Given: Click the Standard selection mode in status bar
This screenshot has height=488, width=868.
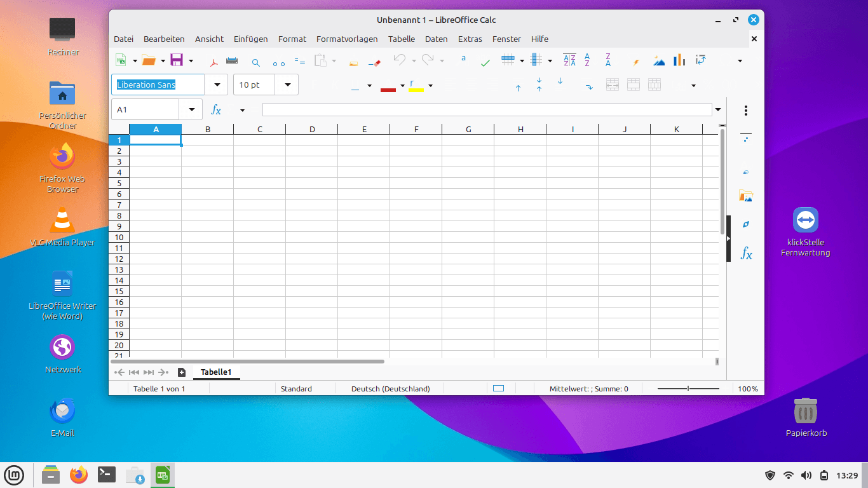Looking at the screenshot, I should tap(296, 389).
